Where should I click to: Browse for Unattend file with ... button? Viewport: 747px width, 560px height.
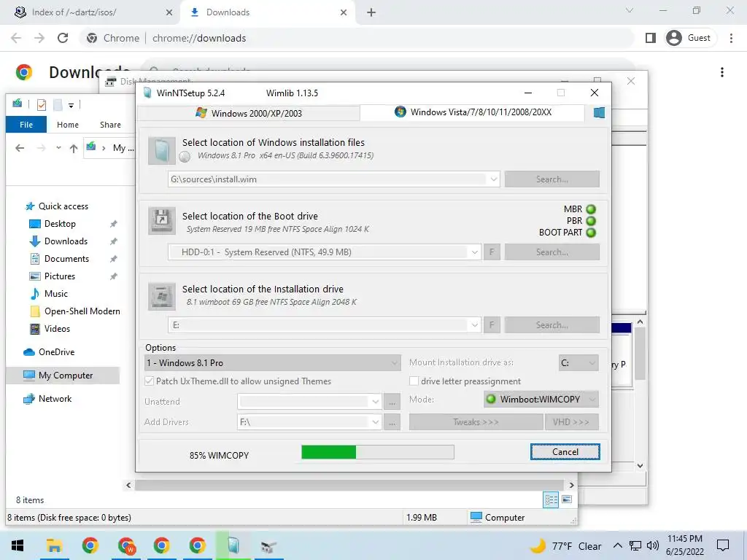392,402
